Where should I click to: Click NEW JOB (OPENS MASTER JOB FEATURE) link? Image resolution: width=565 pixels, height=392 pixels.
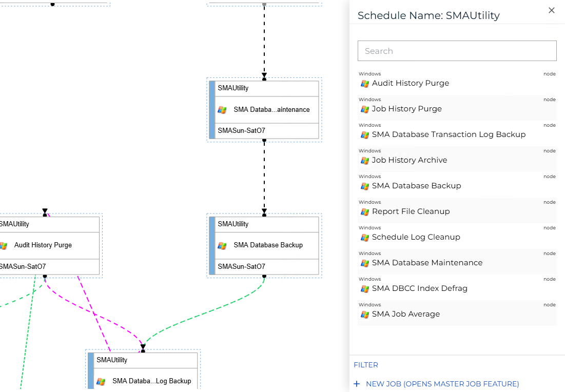pos(442,384)
